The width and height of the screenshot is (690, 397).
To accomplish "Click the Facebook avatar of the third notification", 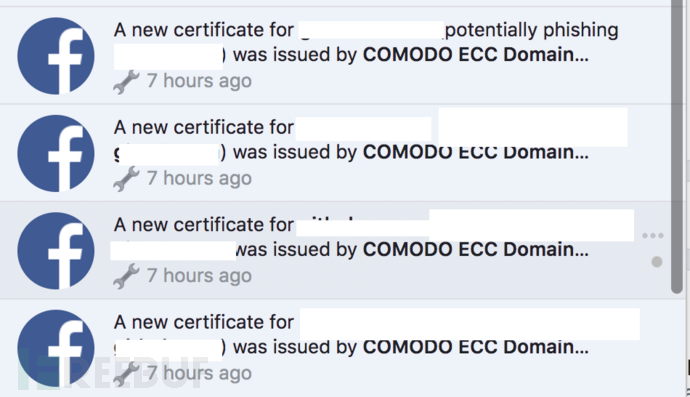I will coord(56,251).
